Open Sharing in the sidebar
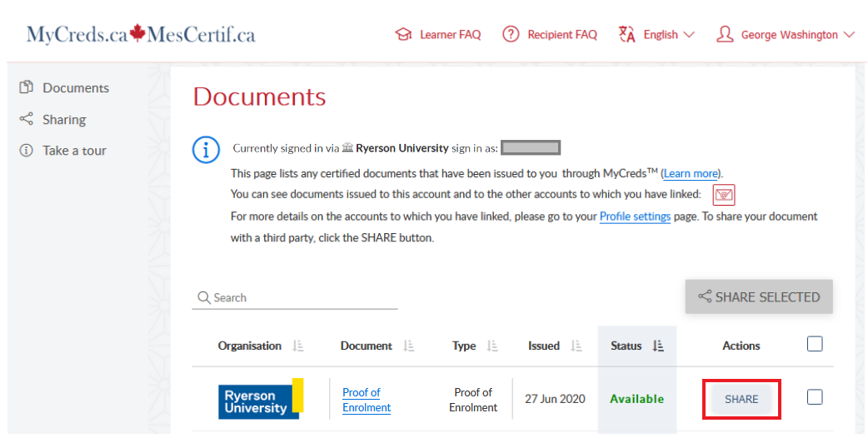868x438 pixels. 64,120
